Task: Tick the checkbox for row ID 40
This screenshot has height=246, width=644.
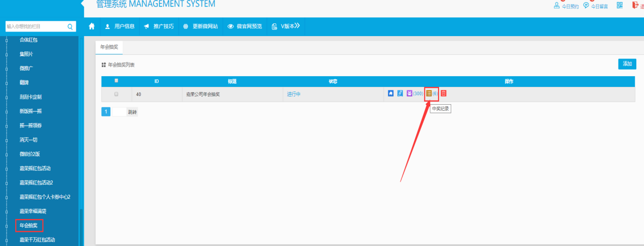Action: pos(116,94)
